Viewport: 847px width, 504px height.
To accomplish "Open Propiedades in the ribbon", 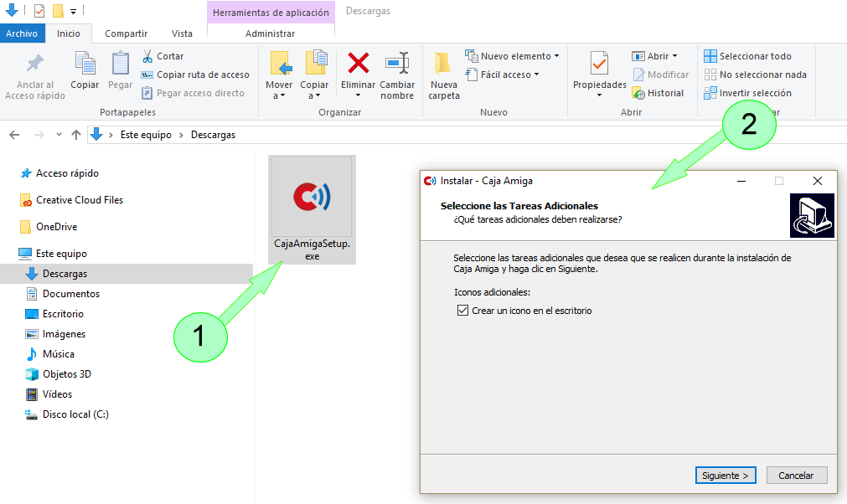I will click(x=599, y=64).
